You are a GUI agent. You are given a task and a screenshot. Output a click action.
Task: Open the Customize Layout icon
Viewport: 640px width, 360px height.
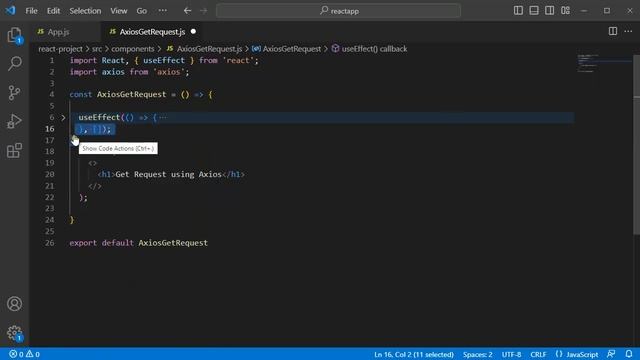tap(565, 11)
